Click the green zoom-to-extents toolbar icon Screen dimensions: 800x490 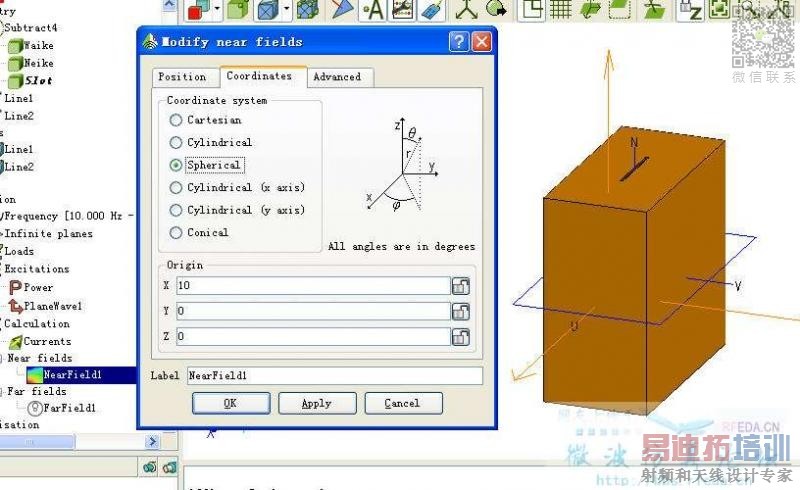pos(719,9)
